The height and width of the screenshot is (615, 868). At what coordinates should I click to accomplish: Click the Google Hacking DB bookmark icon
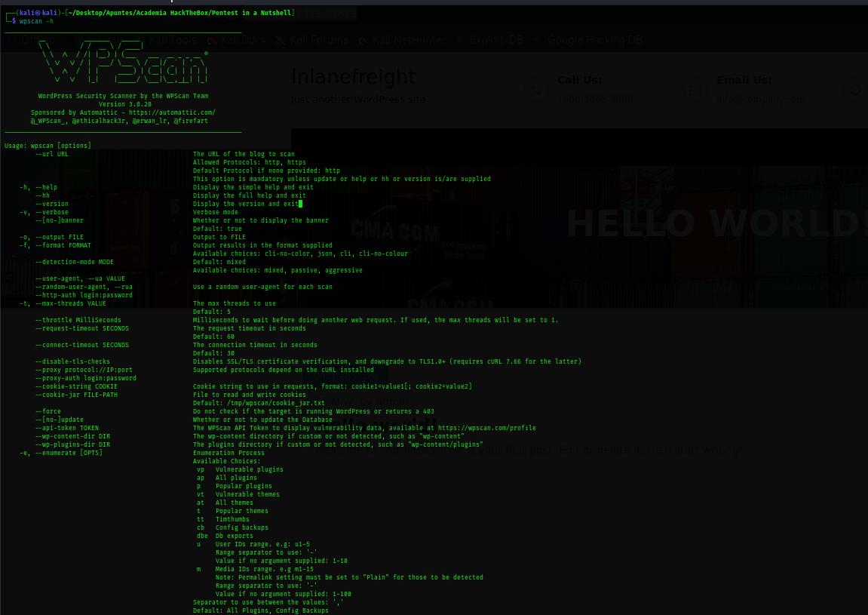(538, 40)
